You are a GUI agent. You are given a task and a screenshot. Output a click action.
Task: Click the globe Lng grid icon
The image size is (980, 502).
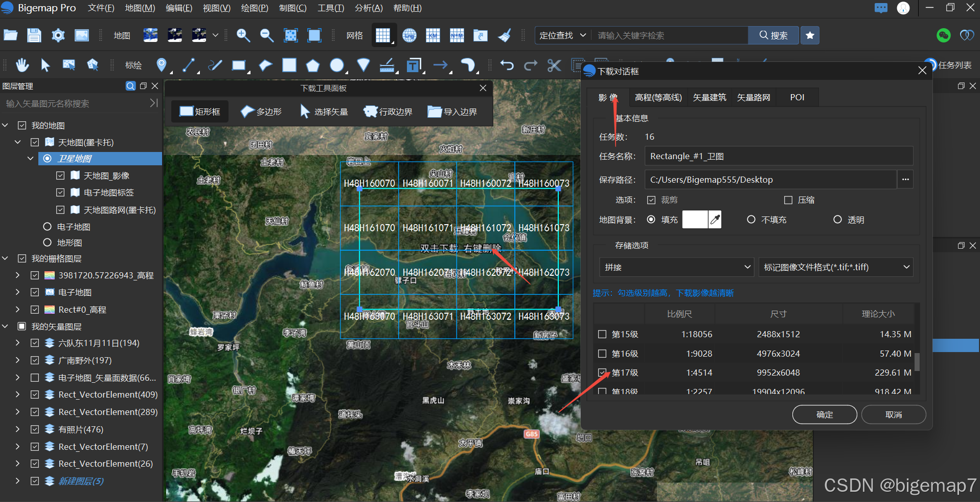pyautogui.click(x=409, y=35)
